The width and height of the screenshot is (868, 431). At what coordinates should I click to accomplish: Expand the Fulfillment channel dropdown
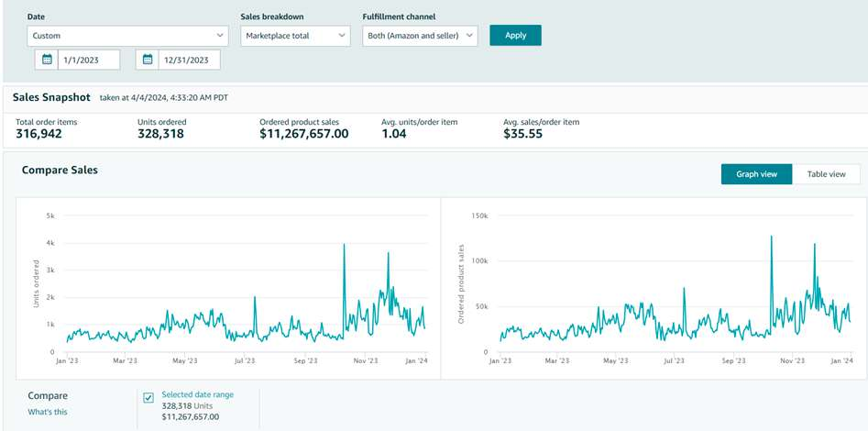[420, 36]
